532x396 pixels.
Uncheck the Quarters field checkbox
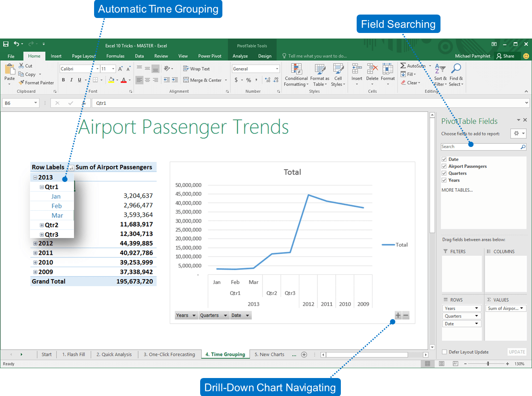pyautogui.click(x=444, y=173)
